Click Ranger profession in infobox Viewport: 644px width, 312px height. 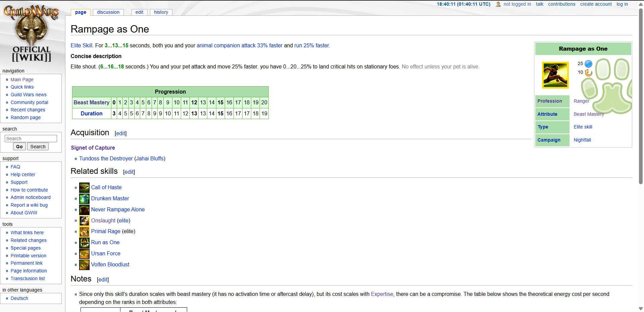click(x=581, y=101)
